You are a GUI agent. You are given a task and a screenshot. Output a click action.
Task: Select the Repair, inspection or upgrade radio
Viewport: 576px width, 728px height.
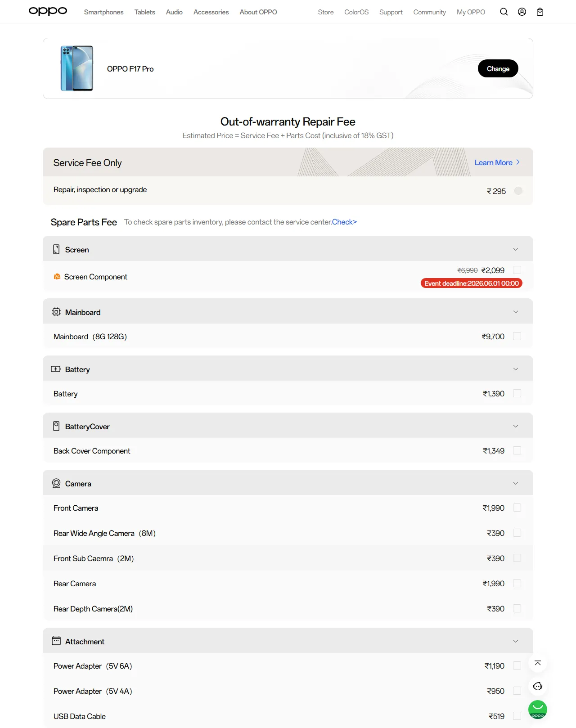coord(518,191)
